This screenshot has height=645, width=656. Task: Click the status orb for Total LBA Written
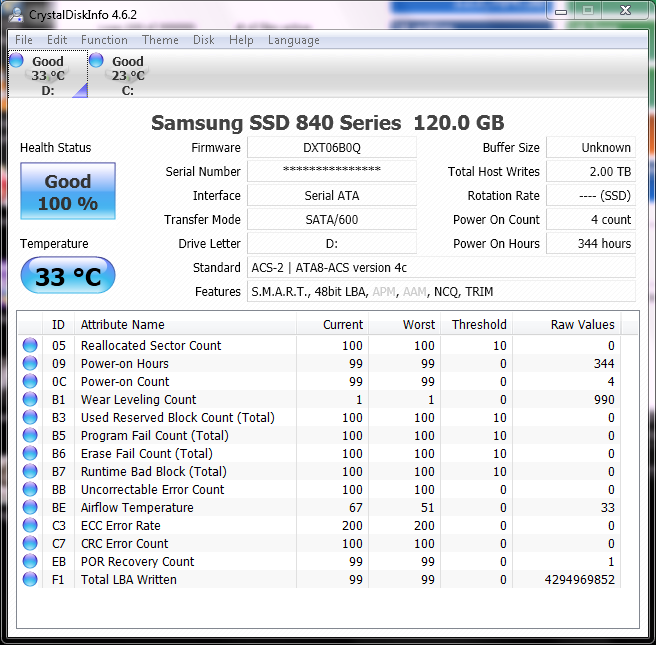point(30,579)
